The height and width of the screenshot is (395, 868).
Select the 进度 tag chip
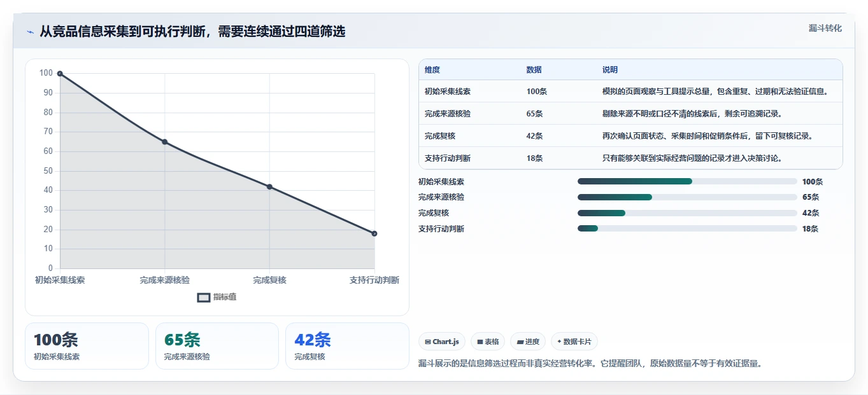(x=528, y=342)
